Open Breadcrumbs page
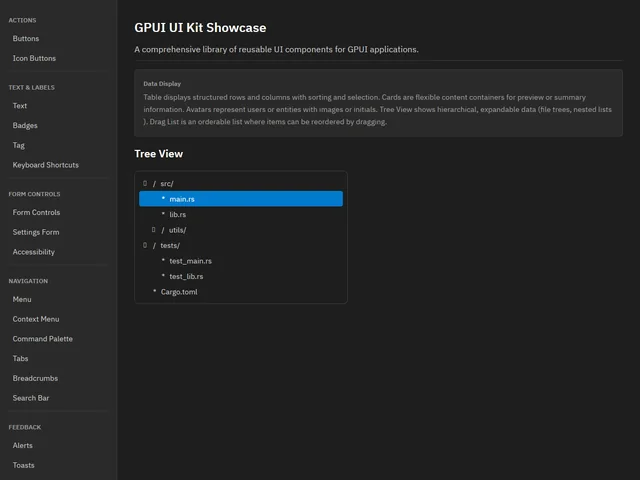This screenshot has height=480, width=640. pyautogui.click(x=35, y=378)
